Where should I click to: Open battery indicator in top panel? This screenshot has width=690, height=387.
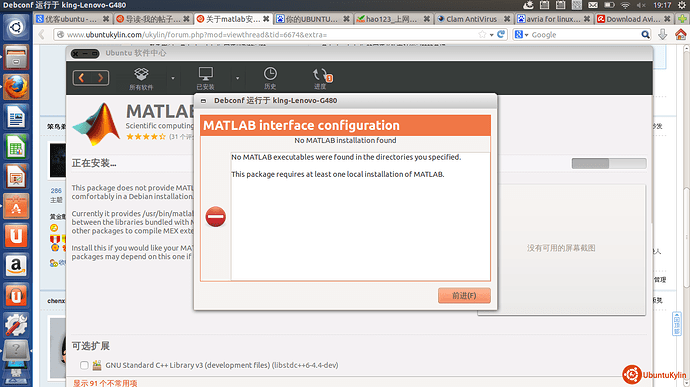tap(609, 5)
